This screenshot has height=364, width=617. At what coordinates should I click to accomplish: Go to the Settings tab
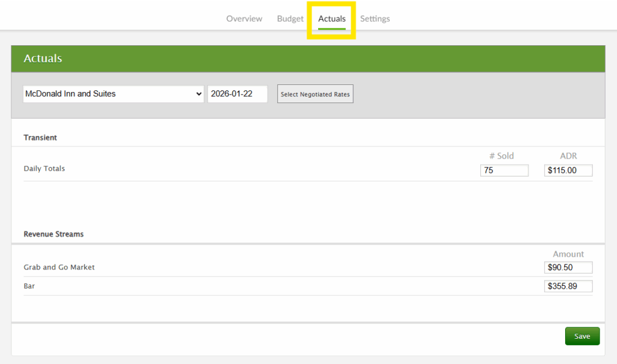coord(375,19)
